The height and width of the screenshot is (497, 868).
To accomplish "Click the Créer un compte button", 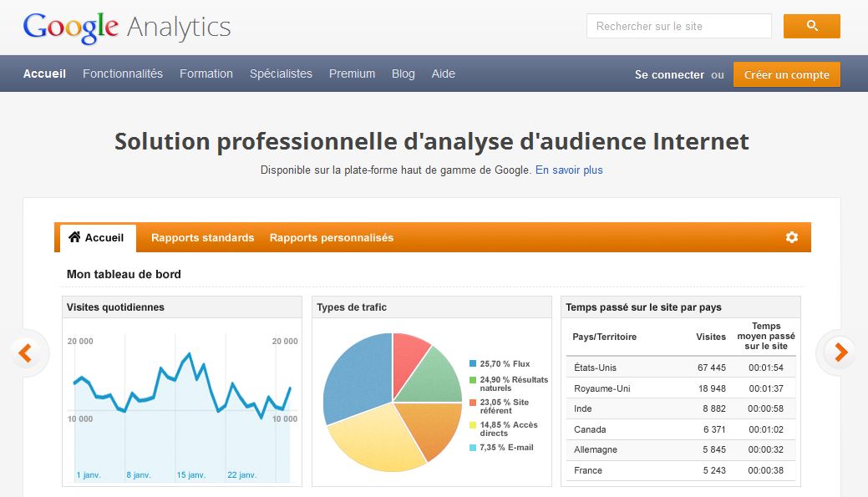I will pos(787,74).
